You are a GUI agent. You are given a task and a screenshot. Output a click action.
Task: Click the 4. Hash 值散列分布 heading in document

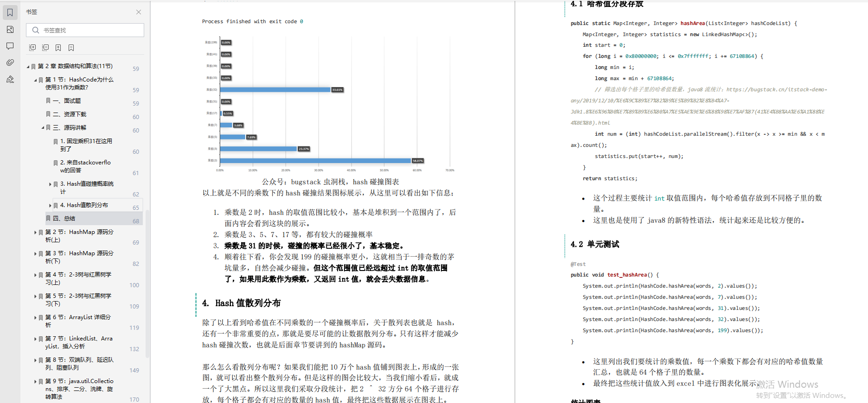pos(241,303)
